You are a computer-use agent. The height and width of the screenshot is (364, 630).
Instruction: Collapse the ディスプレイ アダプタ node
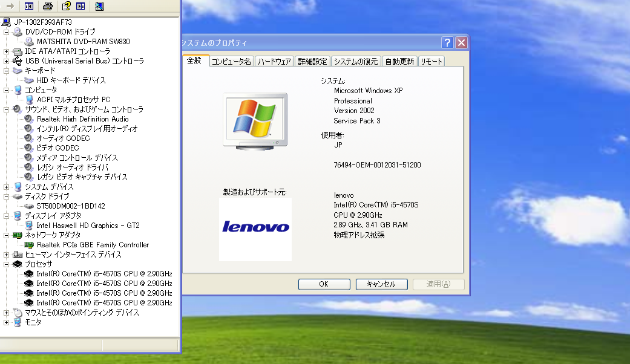(x=6, y=215)
